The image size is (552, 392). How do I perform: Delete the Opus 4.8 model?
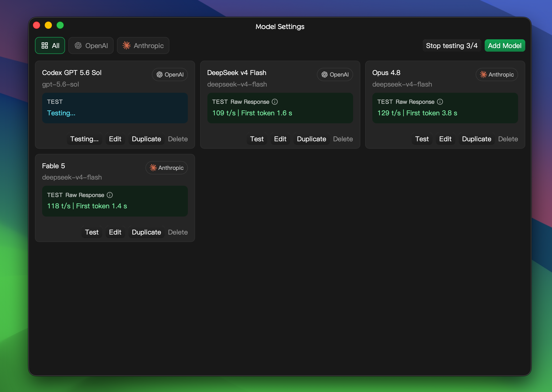(508, 139)
